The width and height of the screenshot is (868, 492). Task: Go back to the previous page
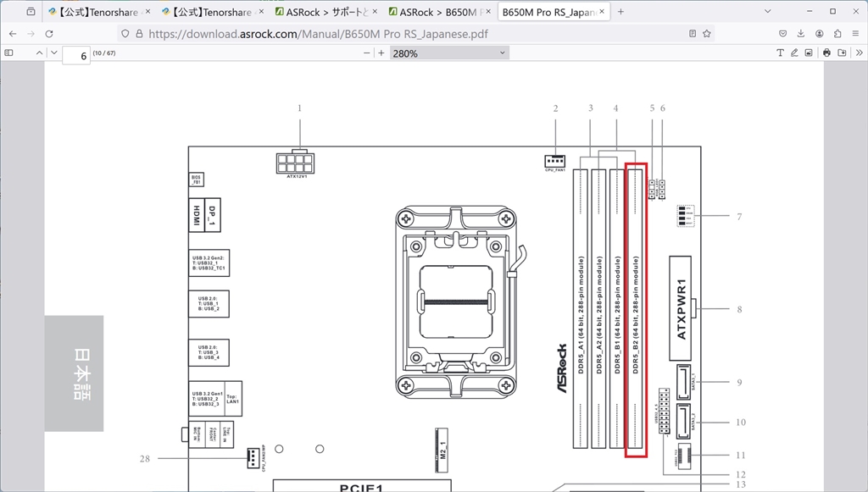click(13, 34)
